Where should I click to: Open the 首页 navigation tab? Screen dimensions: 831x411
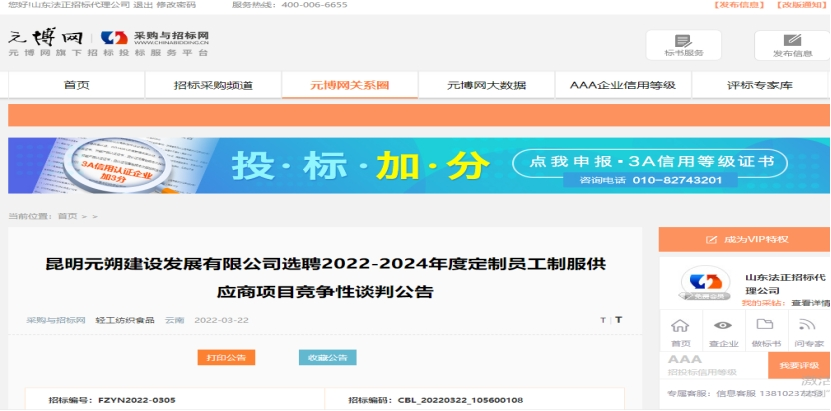(76, 86)
